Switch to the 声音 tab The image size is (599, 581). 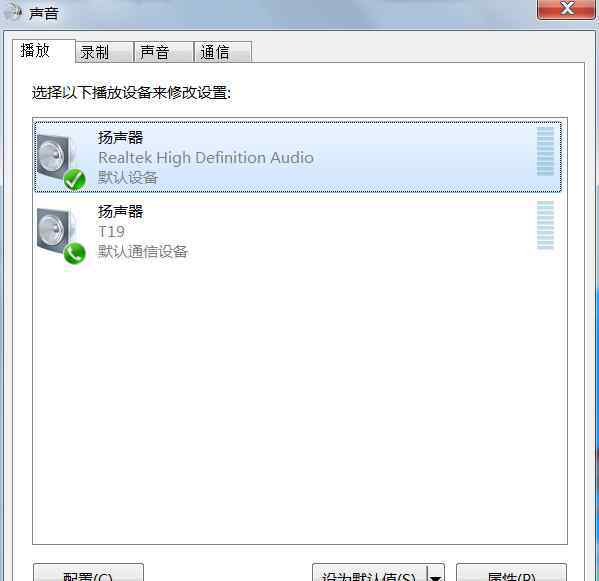point(164,52)
